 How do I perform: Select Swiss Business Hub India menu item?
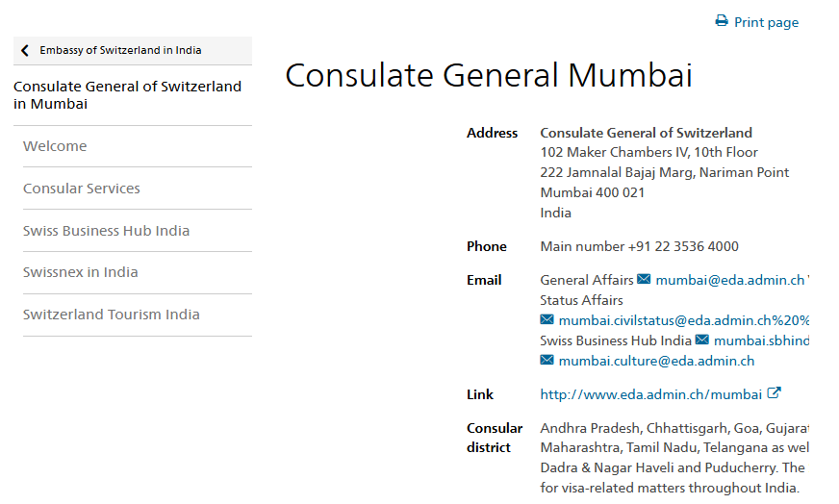(x=106, y=231)
